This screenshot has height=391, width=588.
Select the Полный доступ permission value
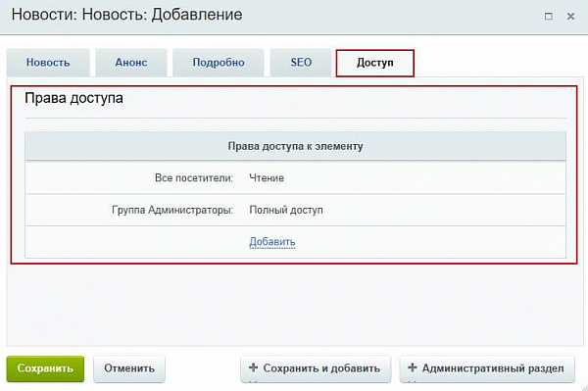pos(286,210)
